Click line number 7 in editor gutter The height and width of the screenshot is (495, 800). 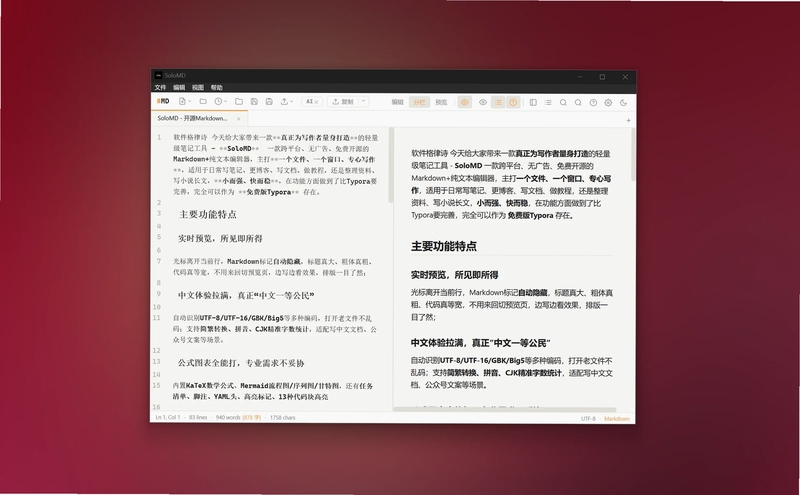[158, 261]
